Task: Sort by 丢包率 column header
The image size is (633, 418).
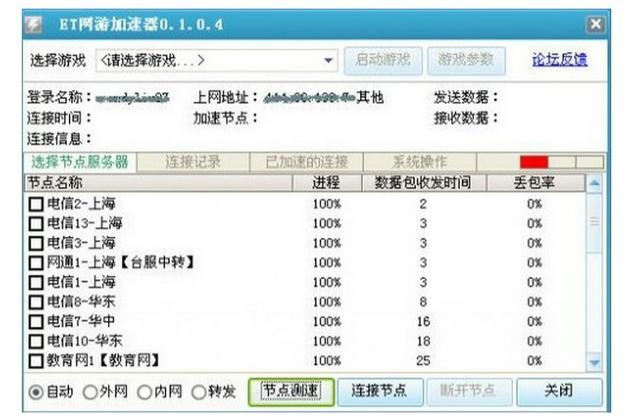Action: (x=535, y=183)
